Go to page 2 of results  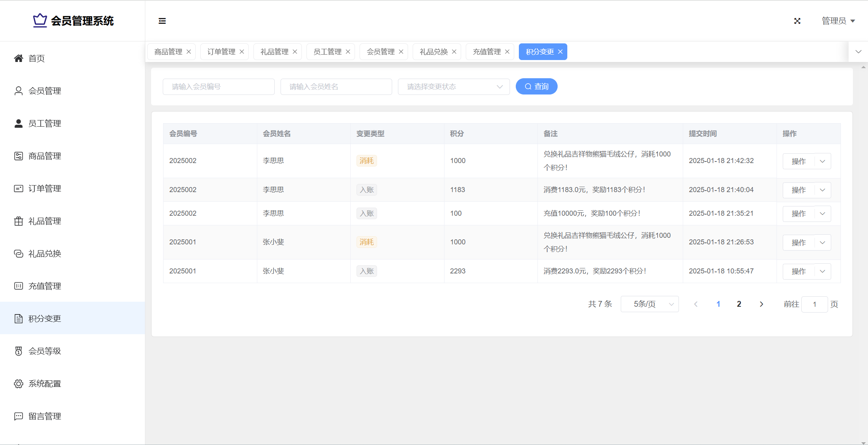[739, 304]
